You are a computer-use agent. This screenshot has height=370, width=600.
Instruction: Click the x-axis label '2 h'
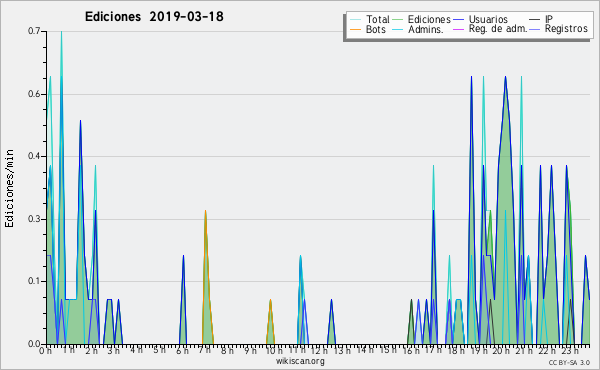(91, 351)
